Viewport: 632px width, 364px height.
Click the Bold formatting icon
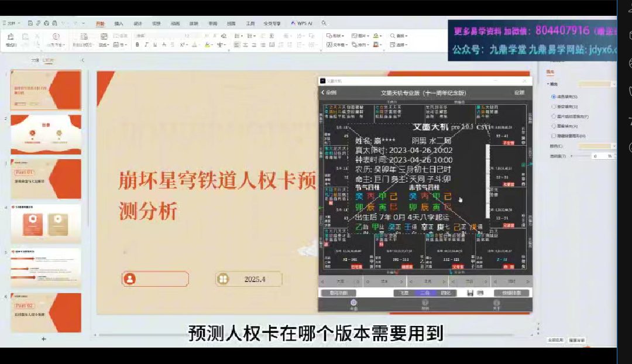137,44
